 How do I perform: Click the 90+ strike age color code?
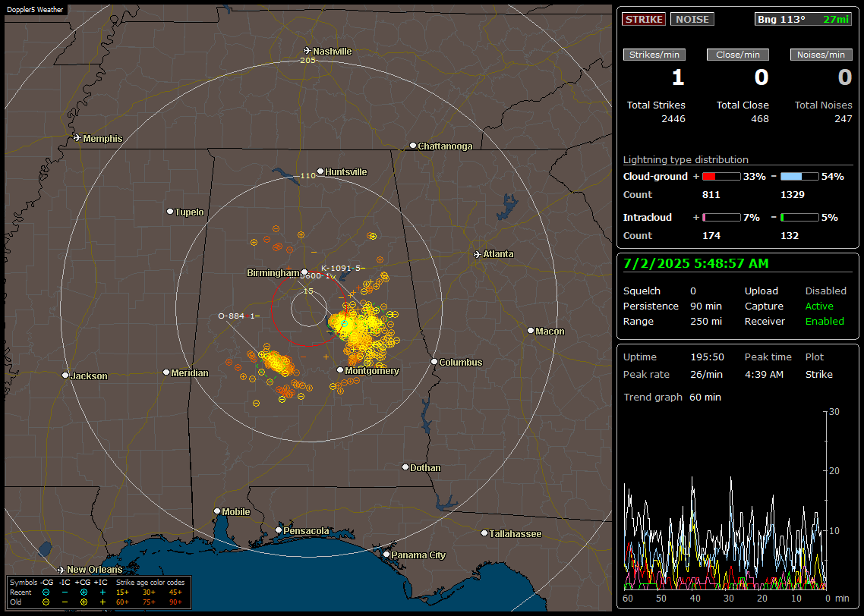(x=175, y=602)
